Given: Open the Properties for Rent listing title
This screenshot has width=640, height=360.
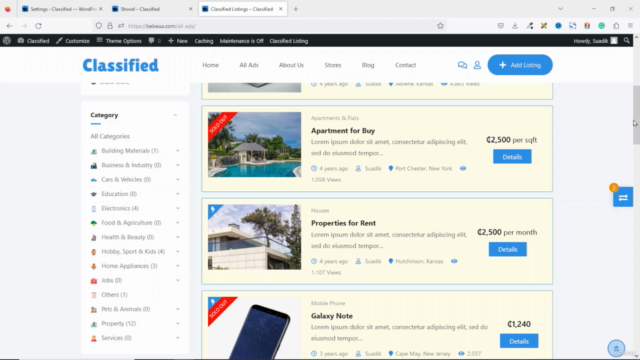Looking at the screenshot, I should pos(343,223).
